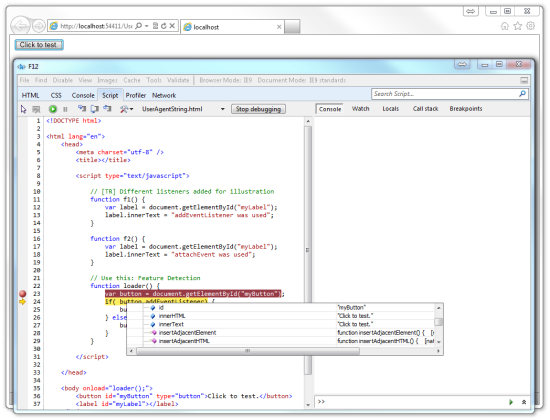Click the Stop debugging button
Viewport: 550px width, 420px height.
[258, 109]
